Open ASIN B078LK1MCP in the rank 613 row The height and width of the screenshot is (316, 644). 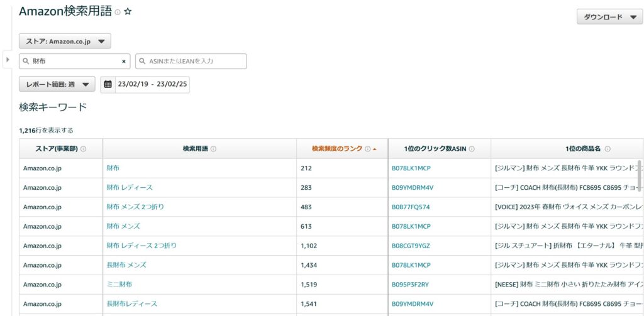coord(411,226)
